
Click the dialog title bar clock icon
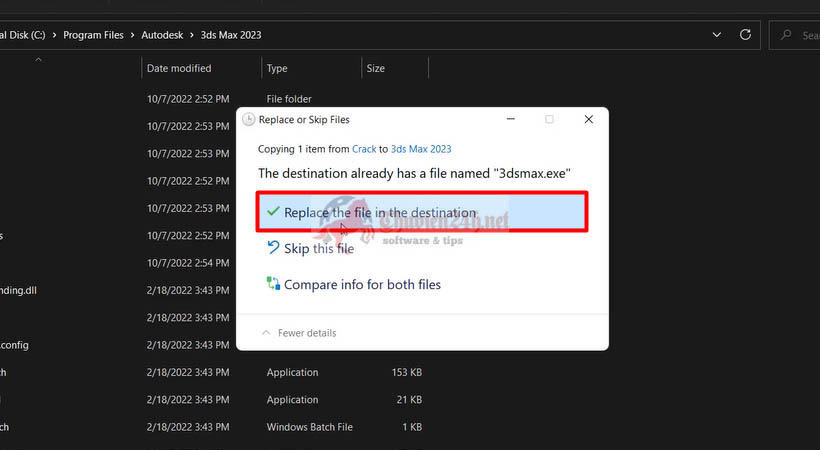click(249, 119)
